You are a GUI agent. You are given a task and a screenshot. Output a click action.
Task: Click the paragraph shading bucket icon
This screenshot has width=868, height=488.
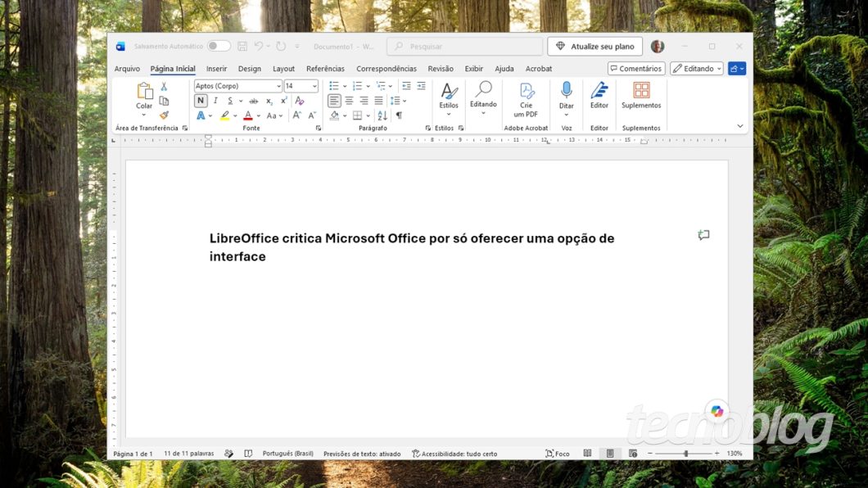pos(334,115)
